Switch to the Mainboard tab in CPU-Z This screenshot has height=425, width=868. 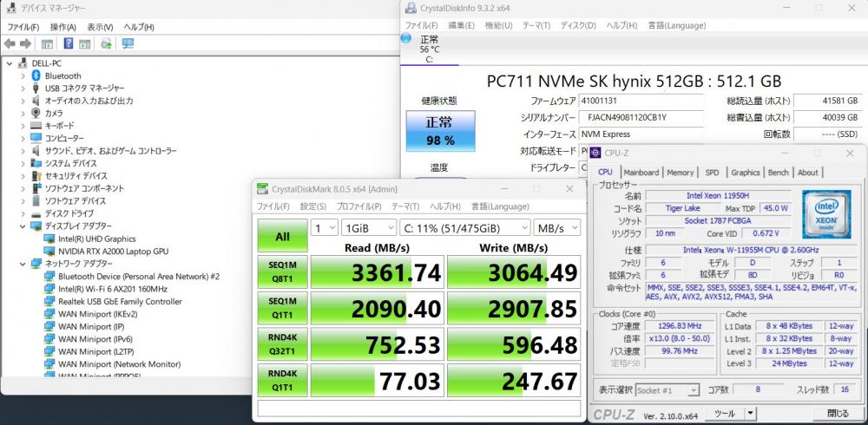tap(641, 173)
